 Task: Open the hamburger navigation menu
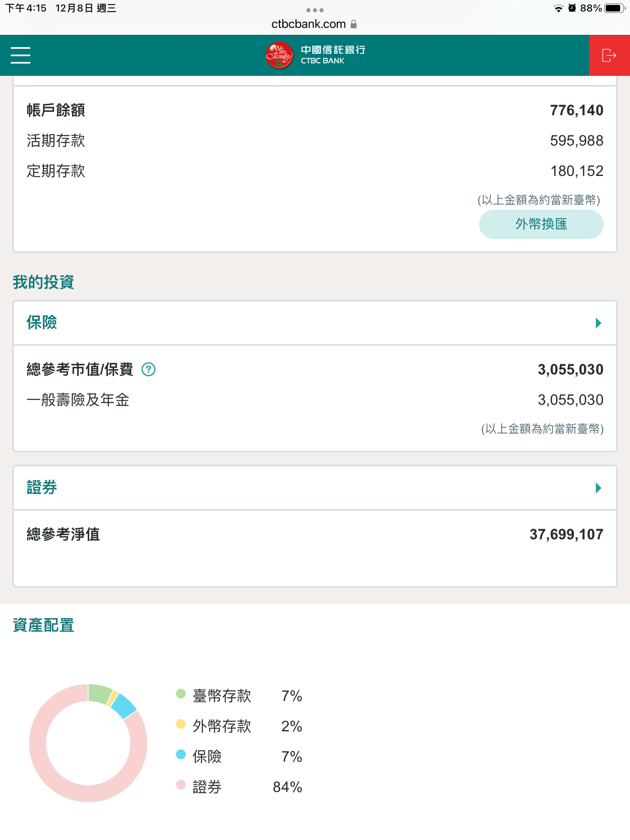click(21, 55)
